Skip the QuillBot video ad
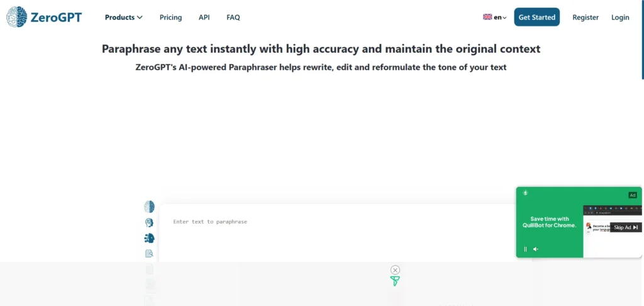The width and height of the screenshot is (644, 306). [626, 227]
